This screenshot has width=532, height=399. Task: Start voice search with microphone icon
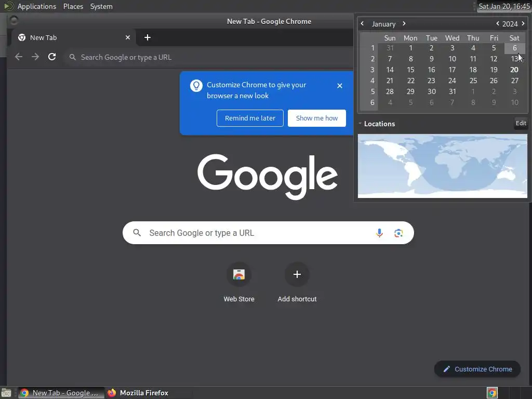[379, 233]
